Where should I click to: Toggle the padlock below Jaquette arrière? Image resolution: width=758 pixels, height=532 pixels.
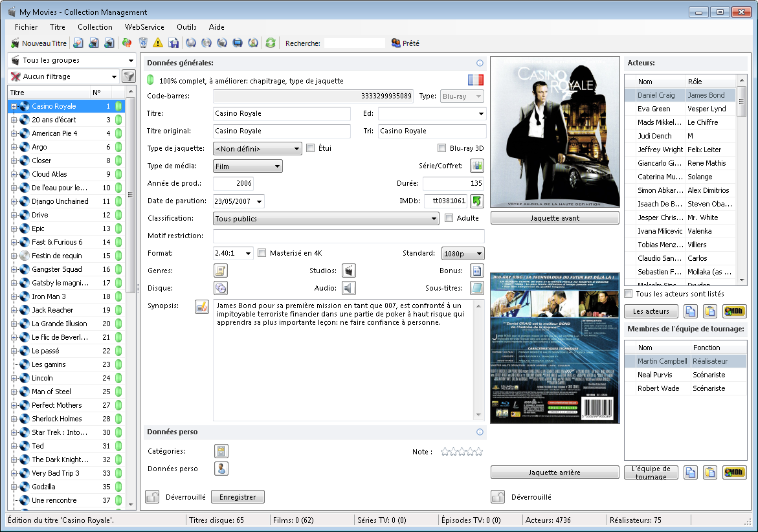coord(498,496)
